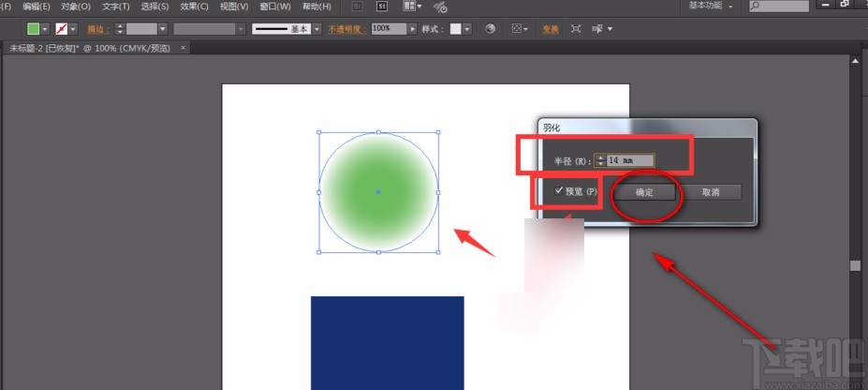Expand the select similar options arrow
The image size is (868, 390).
610,29
